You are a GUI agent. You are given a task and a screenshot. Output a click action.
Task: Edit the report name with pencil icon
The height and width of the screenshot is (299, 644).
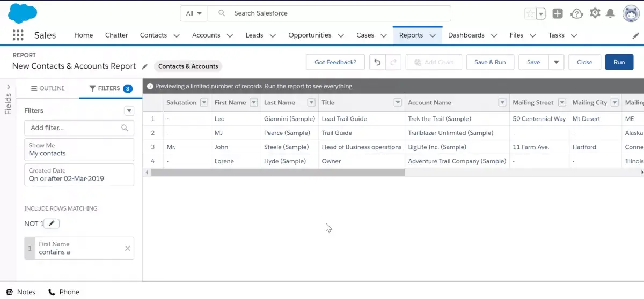[x=144, y=66]
